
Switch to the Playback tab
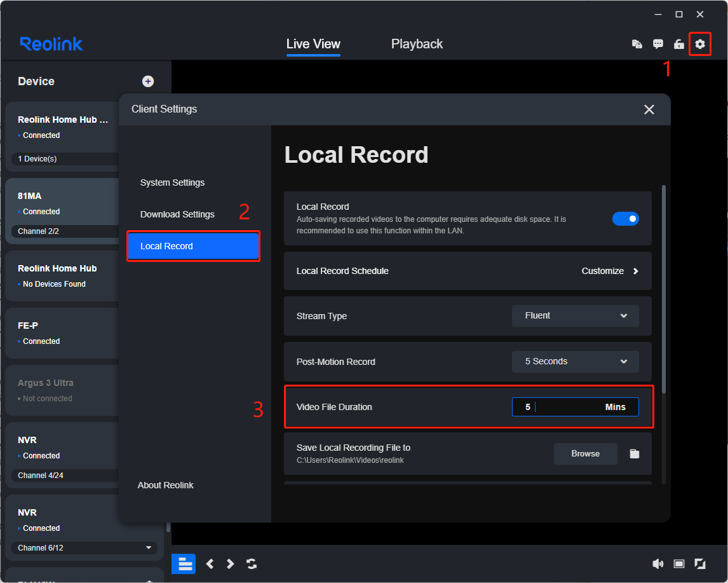pos(417,44)
